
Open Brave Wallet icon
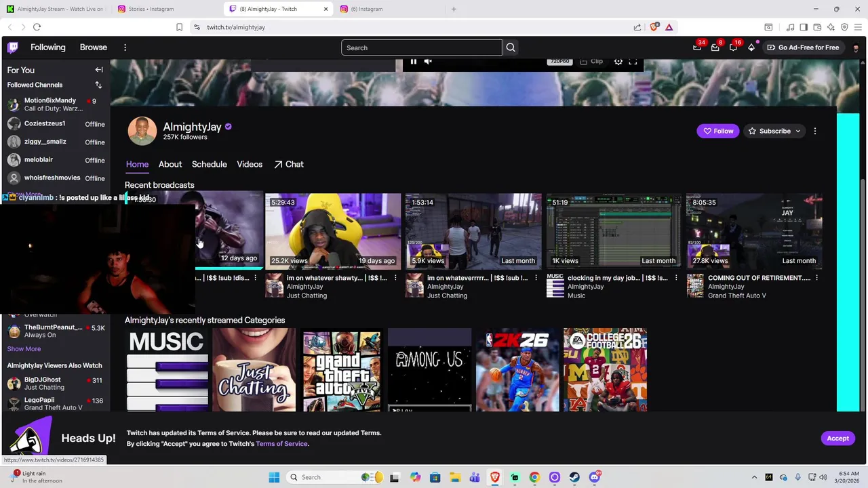point(817,27)
